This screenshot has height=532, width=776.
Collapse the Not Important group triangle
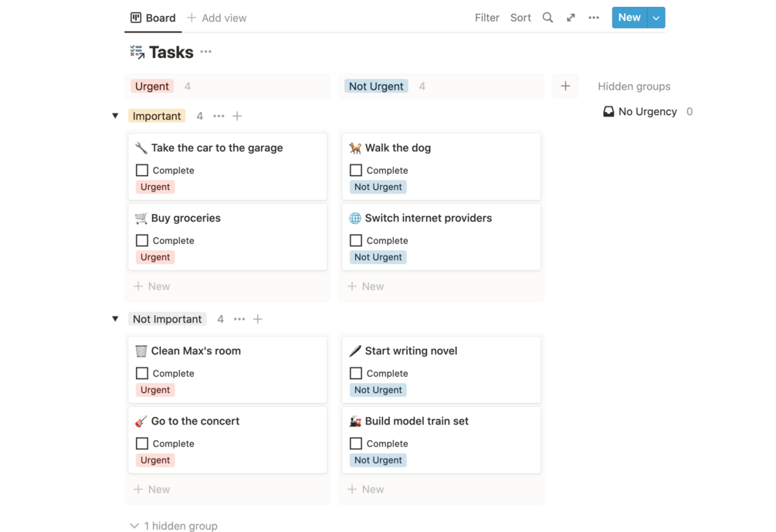point(115,319)
